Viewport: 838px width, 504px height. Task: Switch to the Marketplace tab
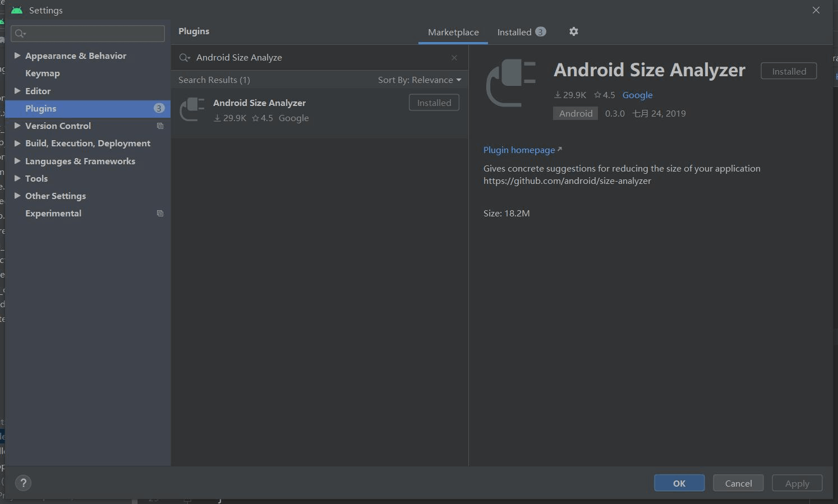pos(453,33)
